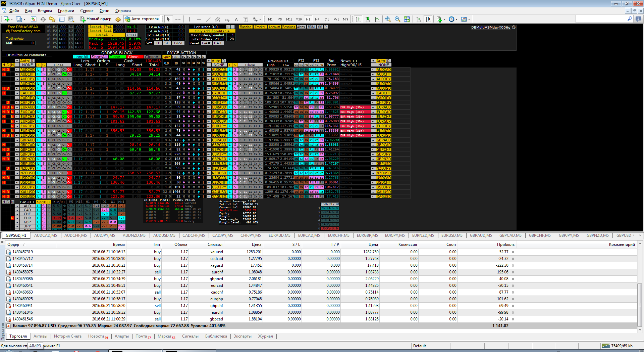Click the ShortAll button in Orders Block

99,57
